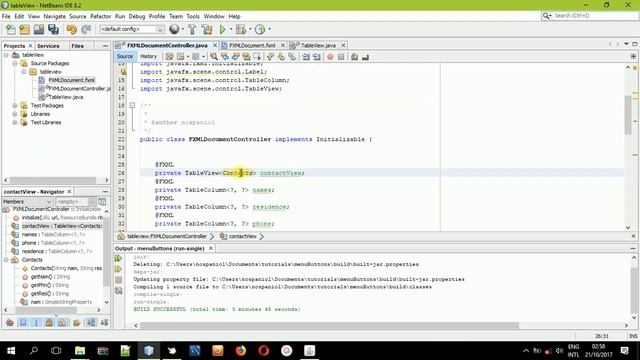This screenshot has height=360, width=640.
Task: Toggle Highlight Search editor toolbar button
Action: point(246,57)
